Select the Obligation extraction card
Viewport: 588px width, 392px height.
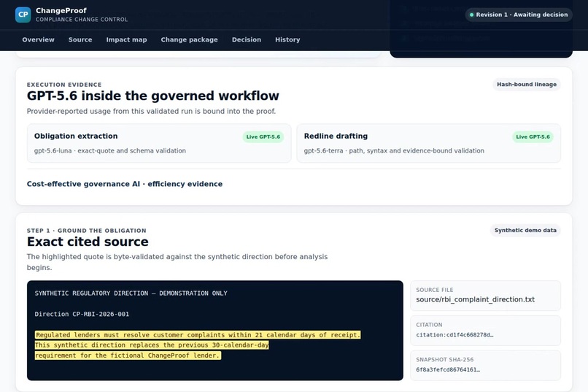click(x=159, y=143)
